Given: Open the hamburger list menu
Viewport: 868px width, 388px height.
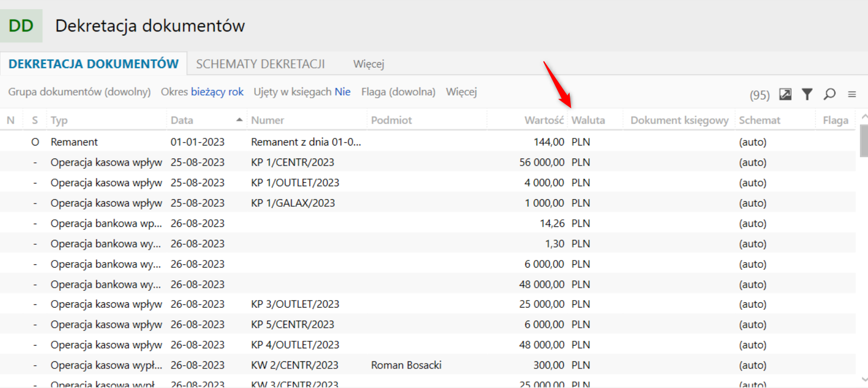Looking at the screenshot, I should point(852,94).
